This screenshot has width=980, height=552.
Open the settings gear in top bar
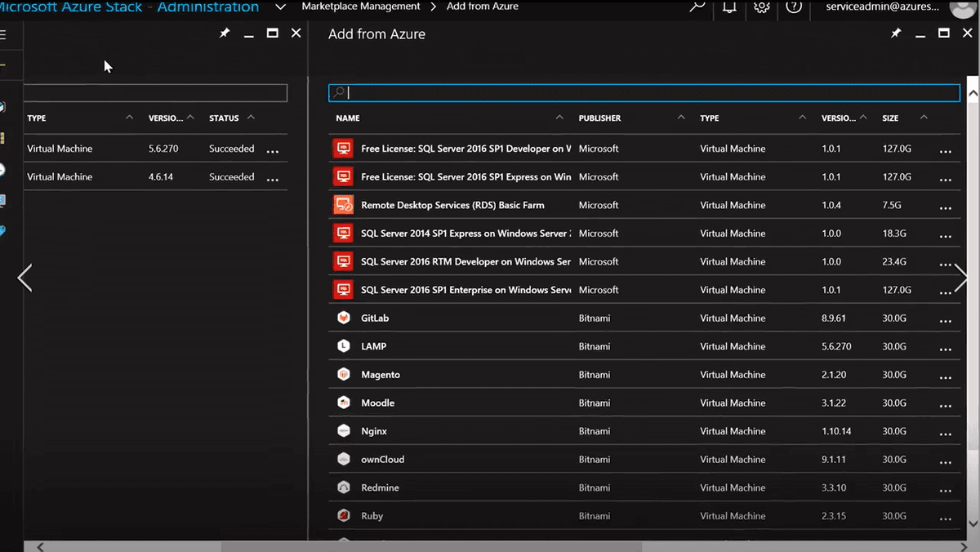[x=762, y=7]
